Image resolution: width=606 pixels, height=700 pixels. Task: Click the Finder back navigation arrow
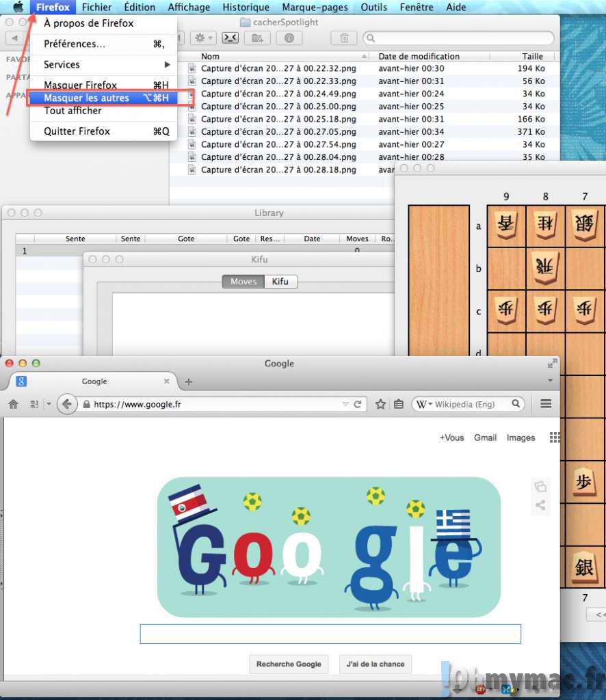pos(15,38)
